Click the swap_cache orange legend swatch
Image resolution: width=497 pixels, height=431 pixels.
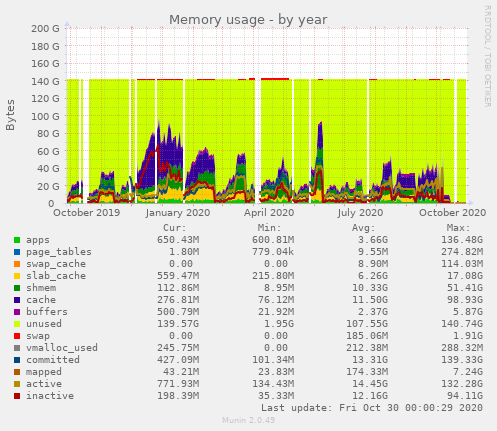pos(17,264)
